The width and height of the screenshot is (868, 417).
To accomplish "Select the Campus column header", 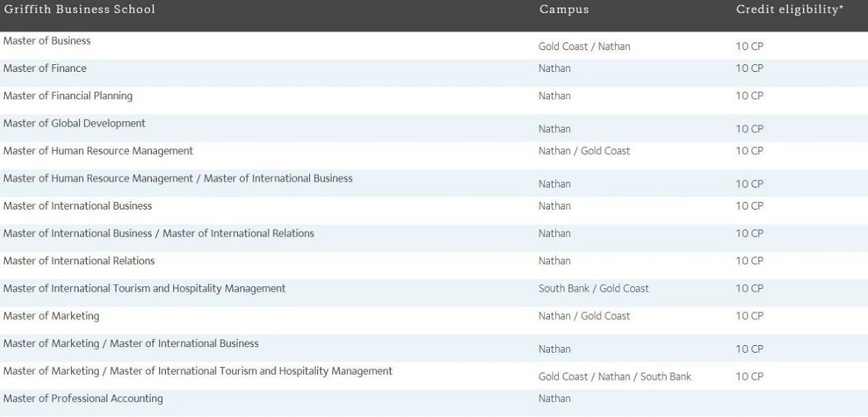I will (564, 10).
